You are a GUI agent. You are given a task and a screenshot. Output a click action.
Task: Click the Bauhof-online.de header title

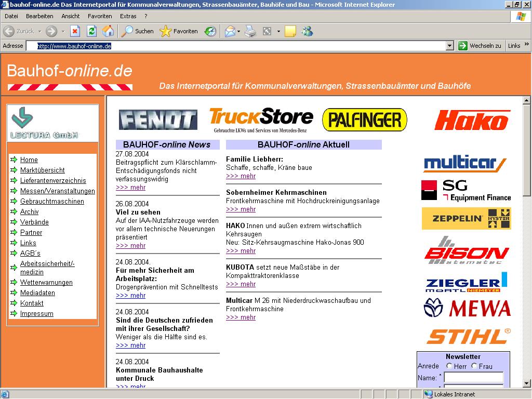coord(70,71)
